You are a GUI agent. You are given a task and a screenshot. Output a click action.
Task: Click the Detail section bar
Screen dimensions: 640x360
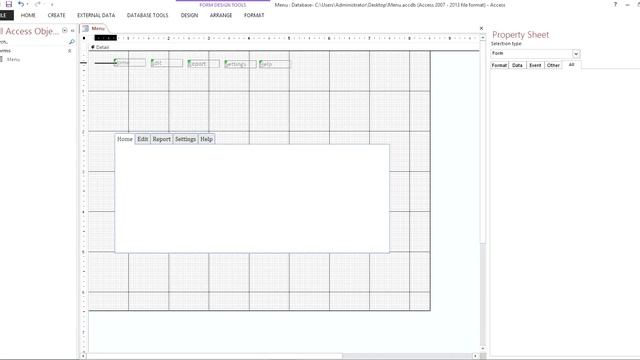[284, 47]
